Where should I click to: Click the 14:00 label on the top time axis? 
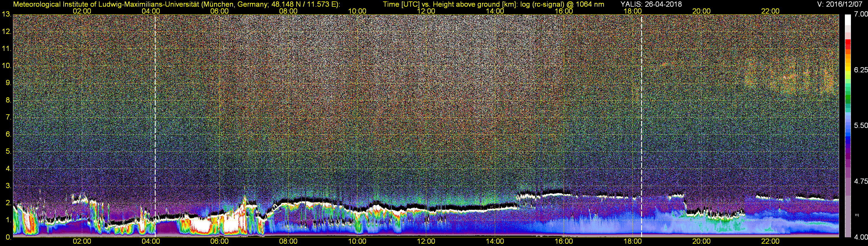[495, 11]
